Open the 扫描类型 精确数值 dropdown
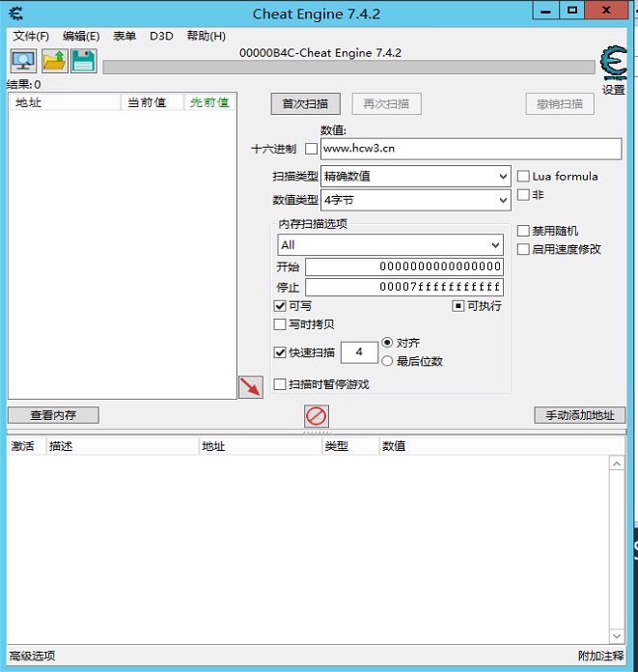Image resolution: width=638 pixels, height=672 pixels. (416, 176)
